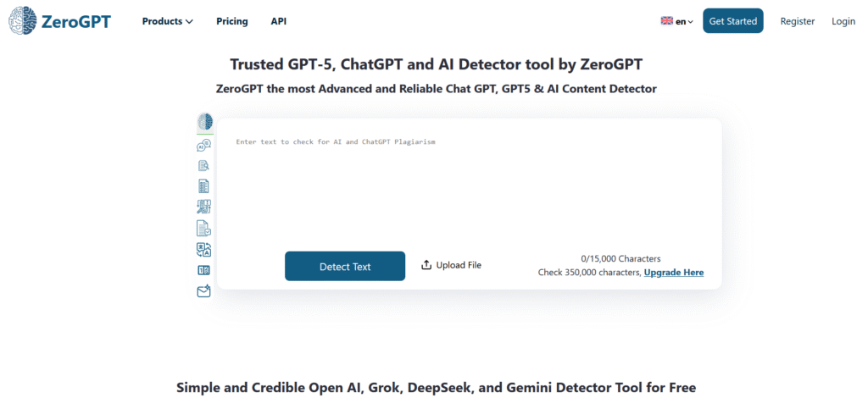Open the API menu item
Viewport: 868px width, 409px height.
[x=279, y=21]
